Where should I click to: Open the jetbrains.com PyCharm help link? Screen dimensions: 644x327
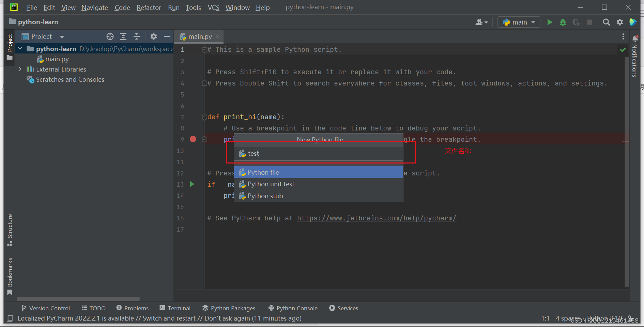(377, 218)
